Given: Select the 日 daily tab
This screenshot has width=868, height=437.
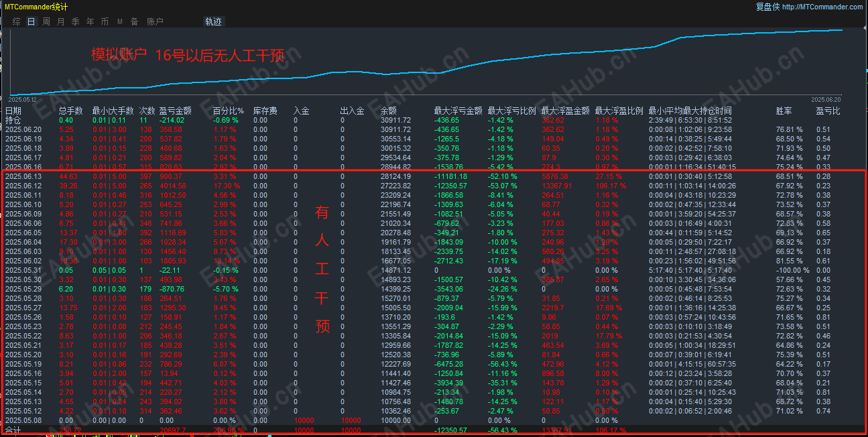Looking at the screenshot, I should [32, 21].
